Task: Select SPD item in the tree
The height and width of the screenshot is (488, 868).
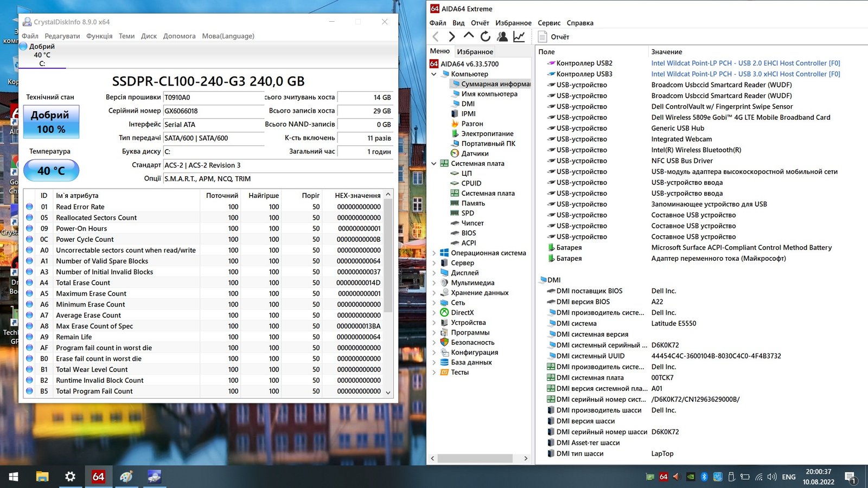Action: [x=467, y=213]
